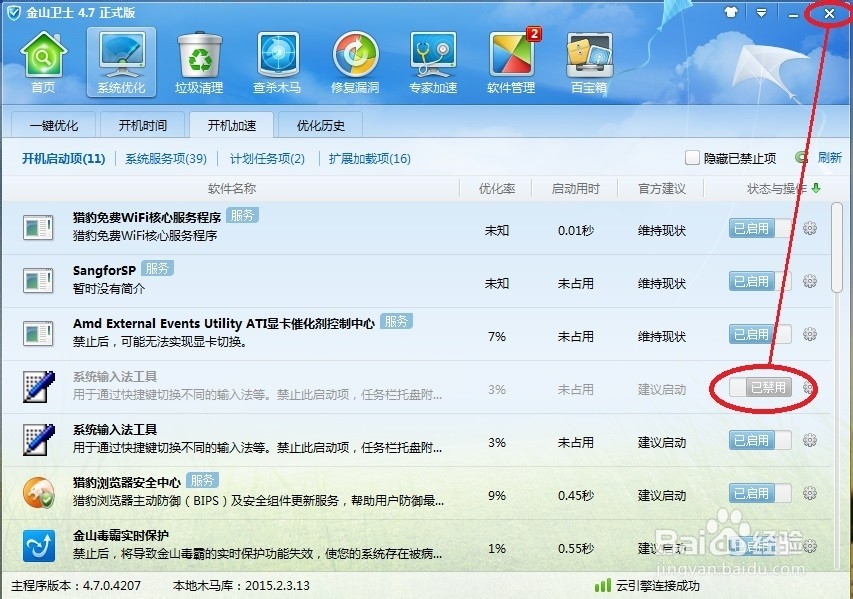Click the 猎豹浏览器安全中心 leopard icon

click(39, 493)
